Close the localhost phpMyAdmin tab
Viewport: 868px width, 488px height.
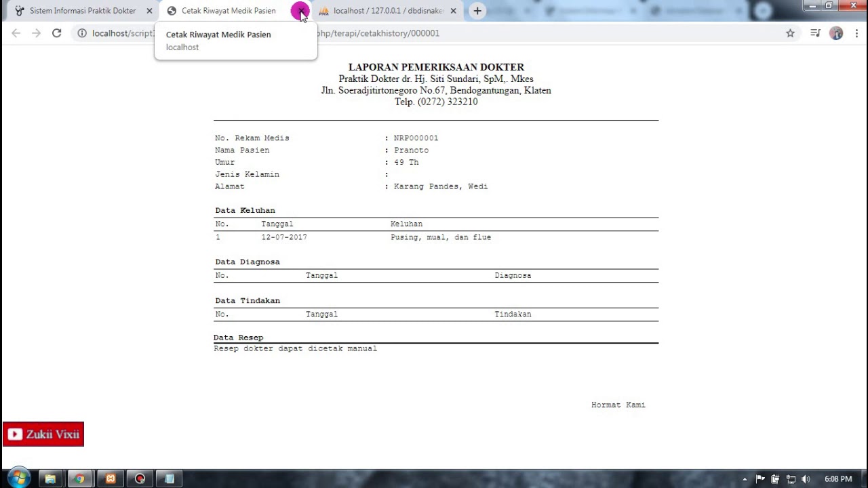coord(453,11)
